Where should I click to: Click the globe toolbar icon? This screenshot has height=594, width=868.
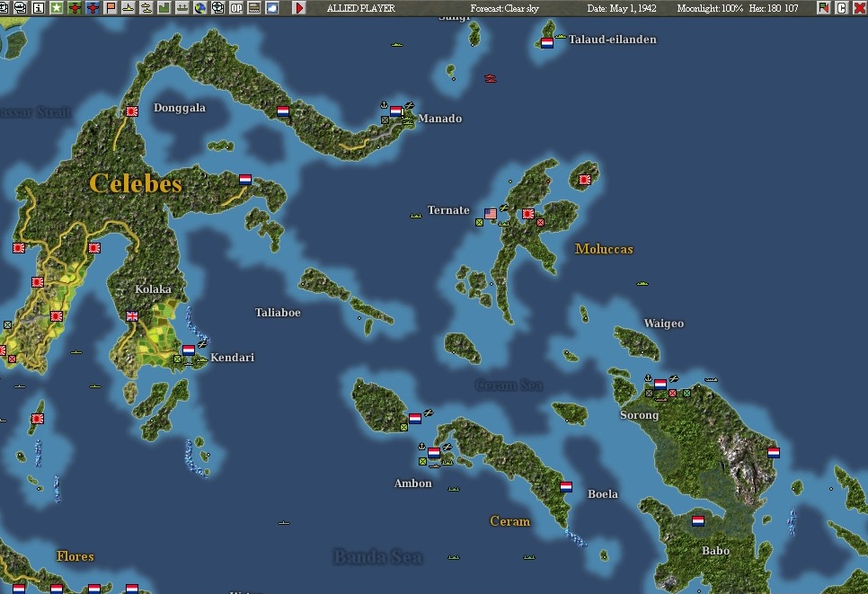pyautogui.click(x=199, y=8)
